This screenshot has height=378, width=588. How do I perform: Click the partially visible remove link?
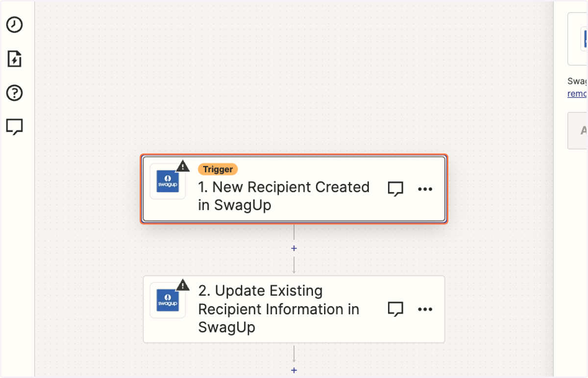577,94
